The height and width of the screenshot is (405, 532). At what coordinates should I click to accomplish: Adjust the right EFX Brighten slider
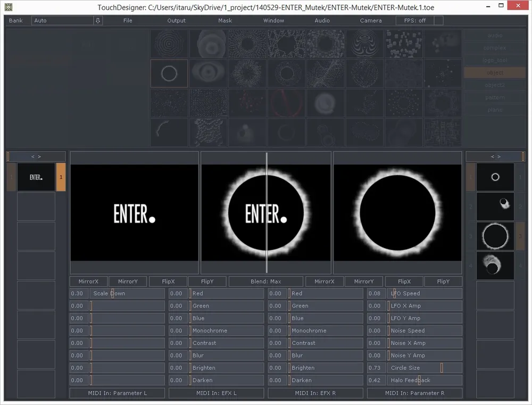point(326,368)
